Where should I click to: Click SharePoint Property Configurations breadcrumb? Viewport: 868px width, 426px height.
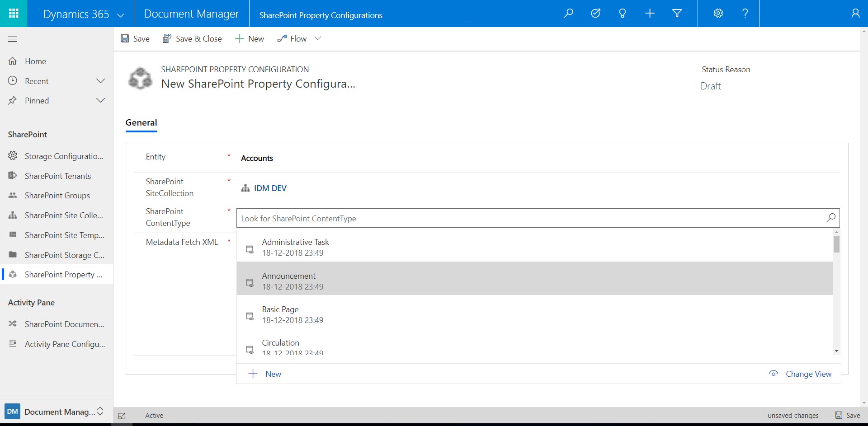pyautogui.click(x=321, y=15)
